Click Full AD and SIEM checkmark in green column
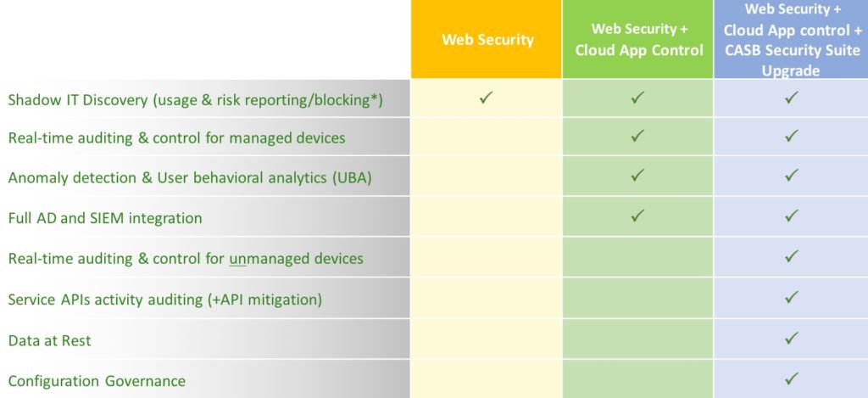Viewport: 868px width, 398px height. [637, 216]
